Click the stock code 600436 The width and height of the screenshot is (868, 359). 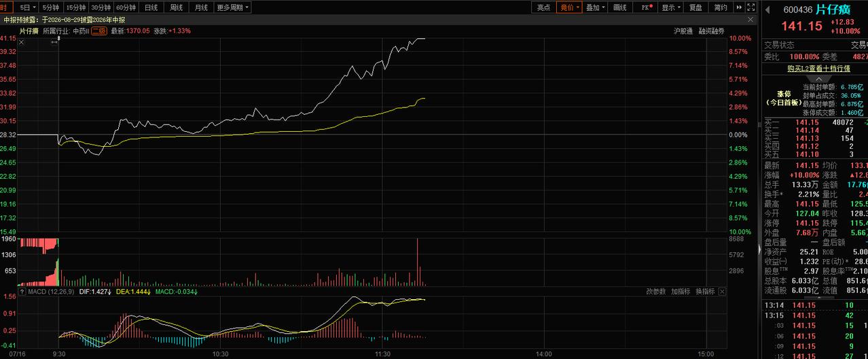(x=797, y=10)
